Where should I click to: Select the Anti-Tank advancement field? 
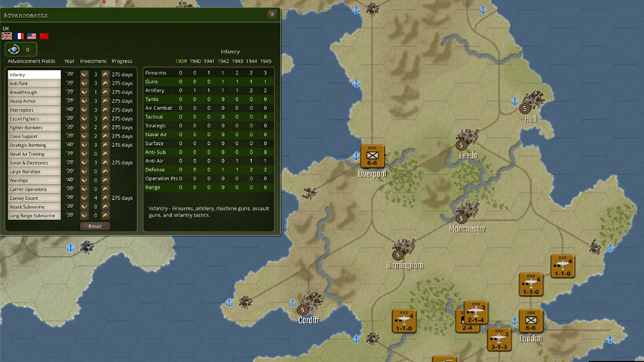point(34,84)
